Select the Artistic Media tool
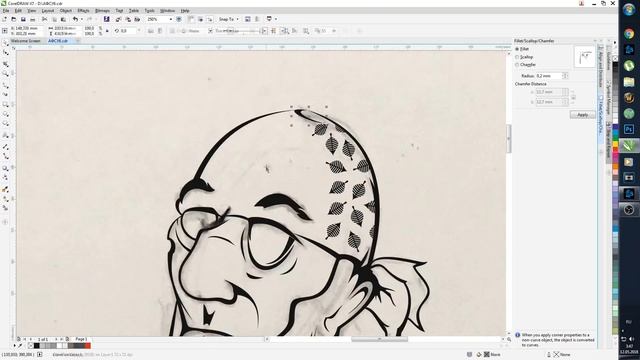This screenshot has width=640, height=360. pos(5,95)
